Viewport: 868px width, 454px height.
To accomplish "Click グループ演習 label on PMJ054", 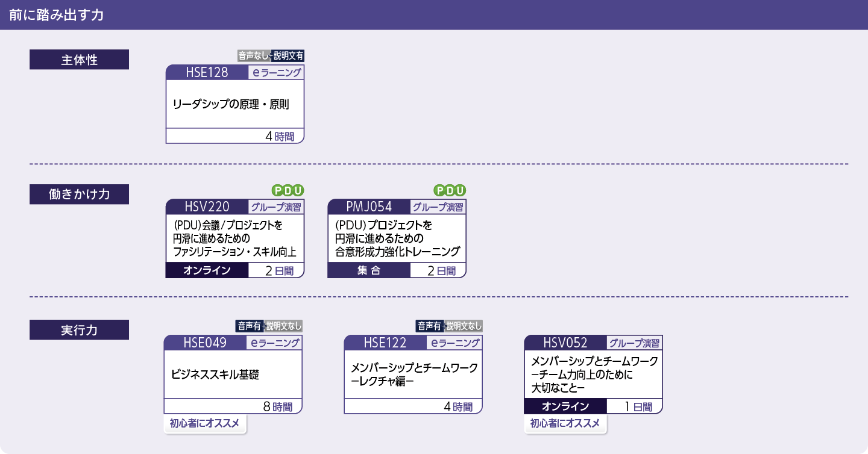I will (438, 207).
